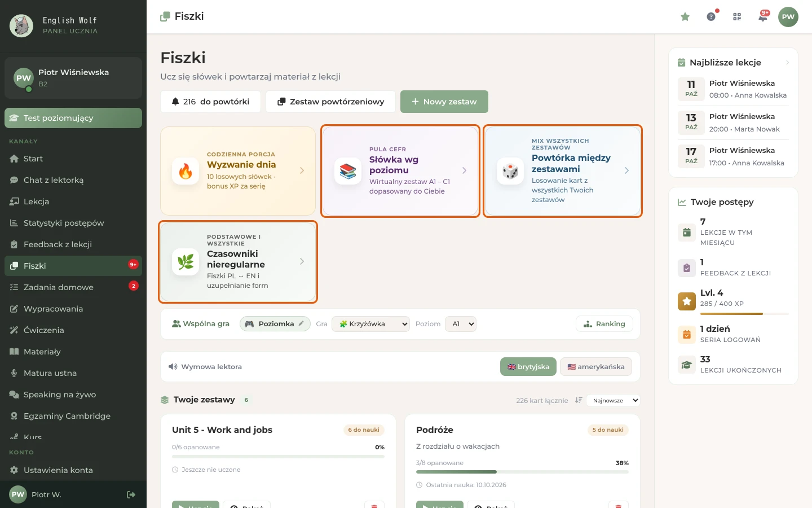Open the notifications bell icon
This screenshot has height=508, width=812.
[x=763, y=17]
